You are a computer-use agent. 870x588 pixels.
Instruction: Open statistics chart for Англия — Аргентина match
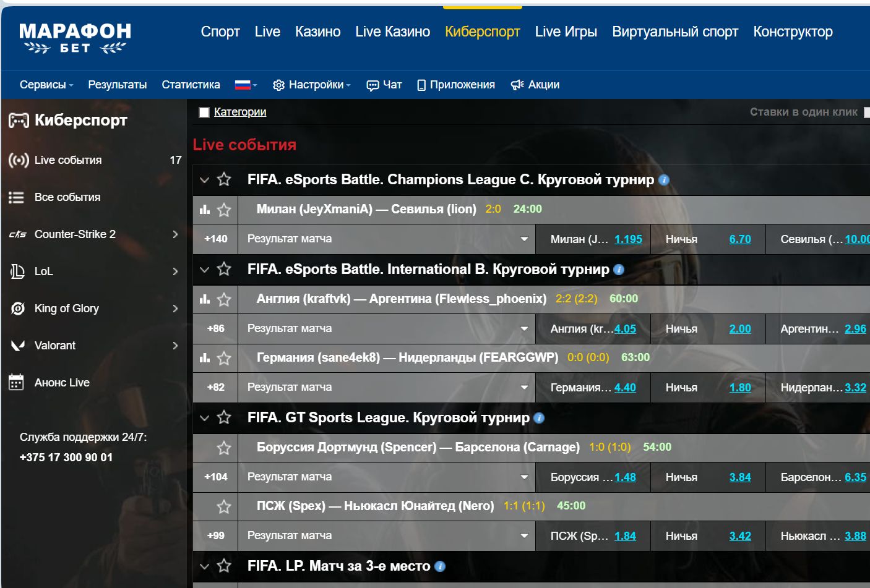(205, 299)
